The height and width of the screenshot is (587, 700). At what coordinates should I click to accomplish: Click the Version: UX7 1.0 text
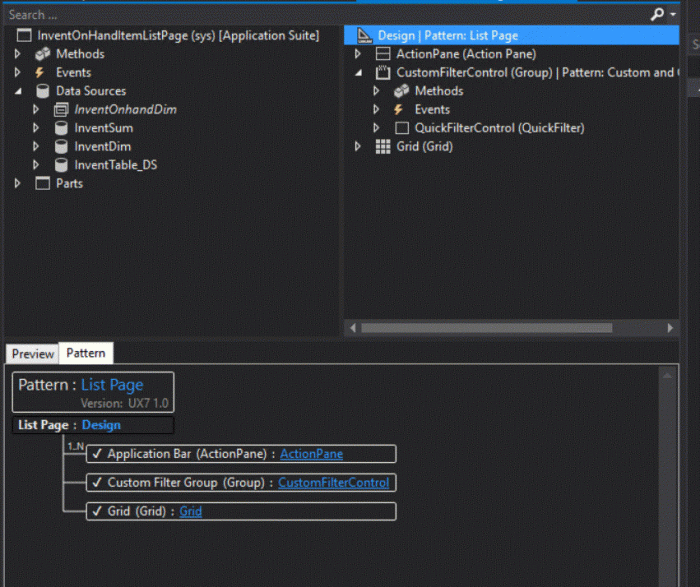125,404
